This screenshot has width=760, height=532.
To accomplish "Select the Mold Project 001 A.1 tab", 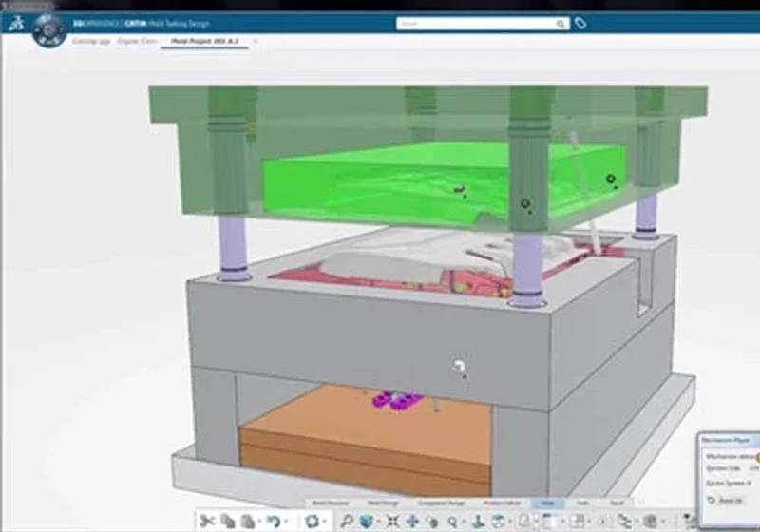I will 204,41.
